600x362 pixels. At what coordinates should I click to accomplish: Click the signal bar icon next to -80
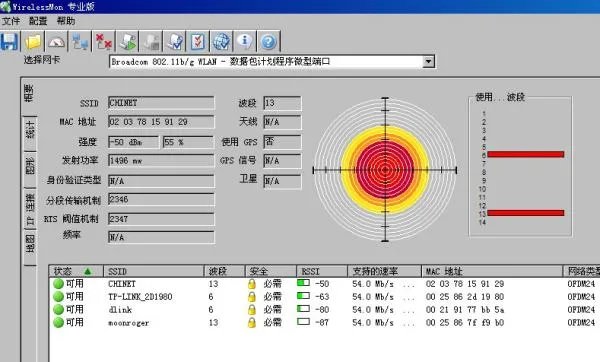tap(303, 308)
